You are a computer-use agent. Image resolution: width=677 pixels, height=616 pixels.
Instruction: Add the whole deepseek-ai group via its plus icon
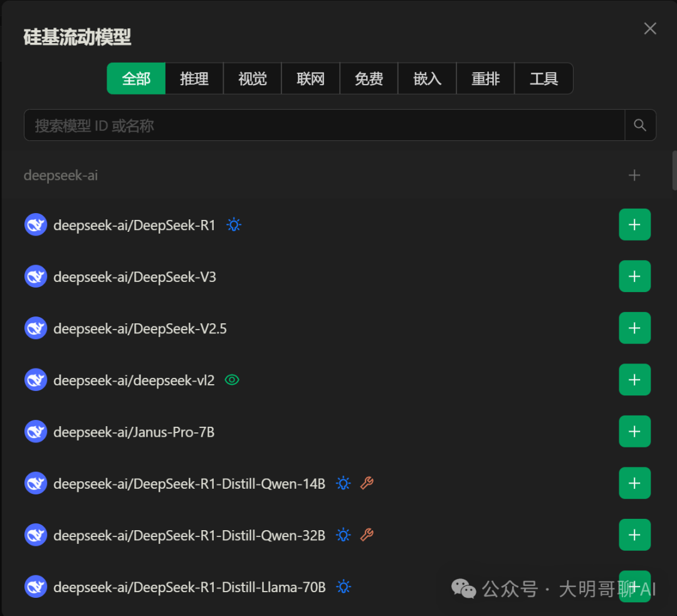coord(634,175)
